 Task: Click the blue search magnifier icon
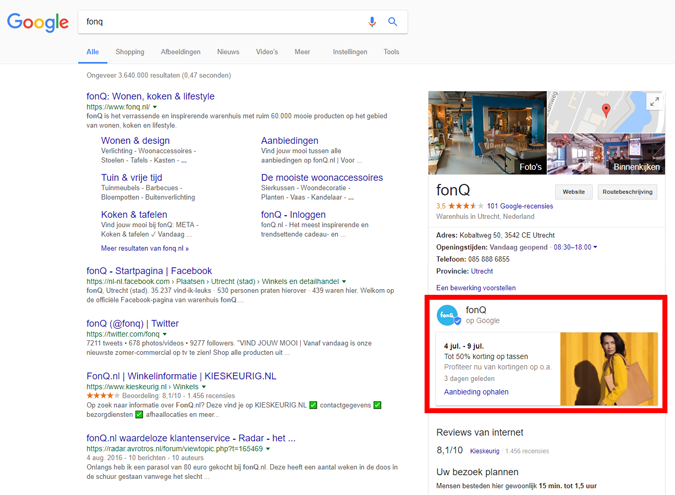[393, 22]
